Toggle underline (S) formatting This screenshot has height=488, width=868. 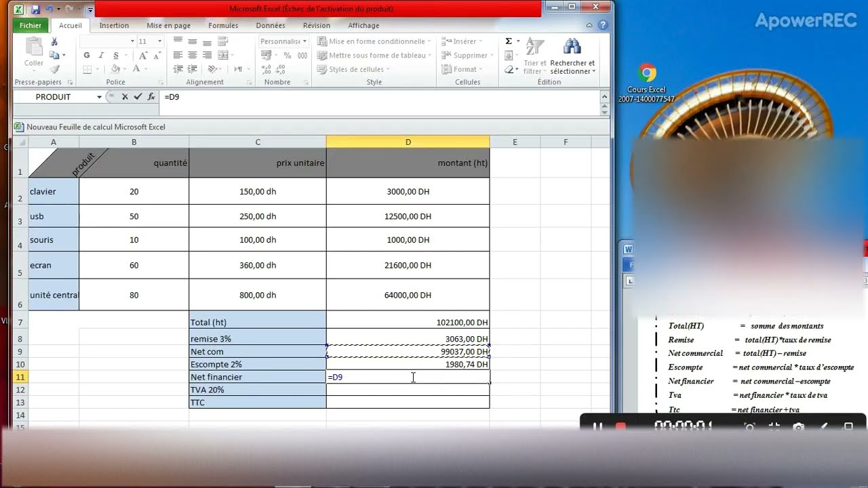tap(116, 56)
